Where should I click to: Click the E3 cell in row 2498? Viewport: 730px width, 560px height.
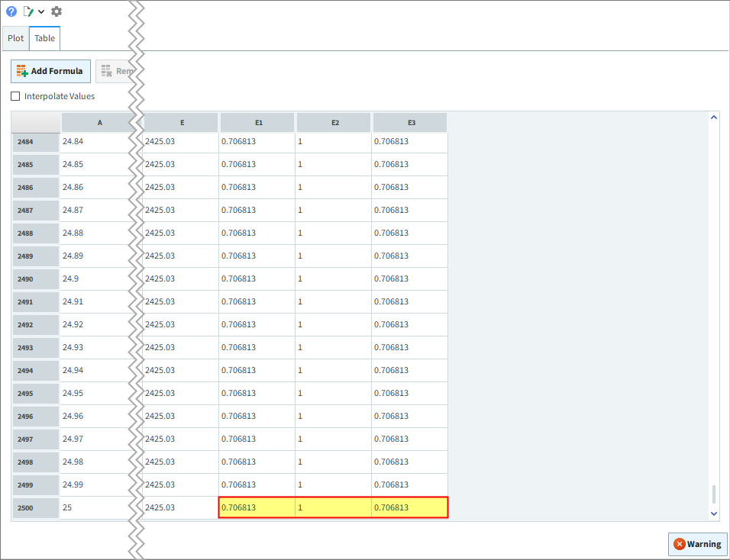(x=410, y=462)
